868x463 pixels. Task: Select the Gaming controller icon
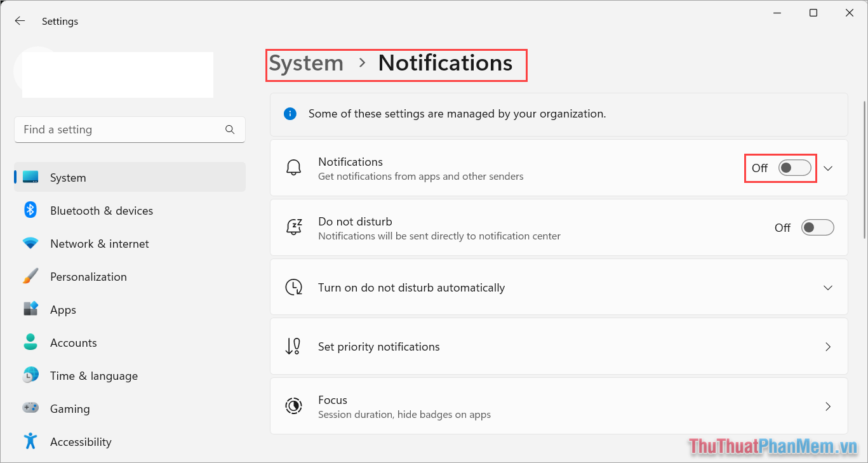click(x=30, y=408)
